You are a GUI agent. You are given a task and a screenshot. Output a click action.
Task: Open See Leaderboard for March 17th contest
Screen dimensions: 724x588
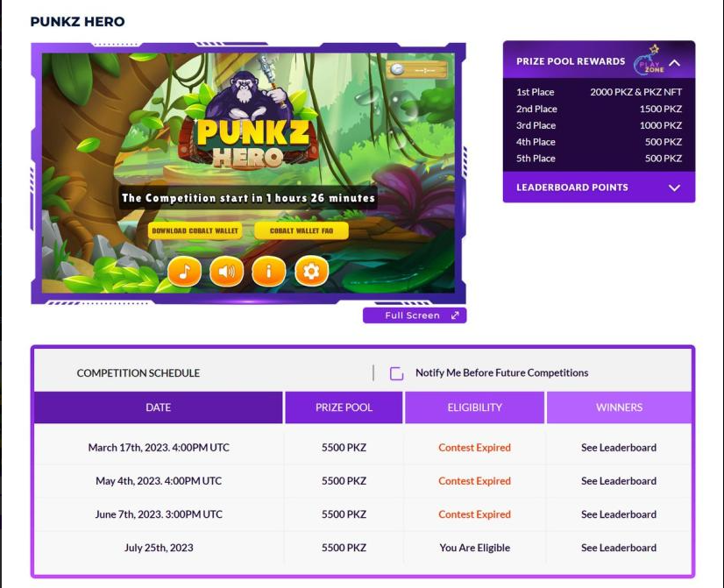619,447
